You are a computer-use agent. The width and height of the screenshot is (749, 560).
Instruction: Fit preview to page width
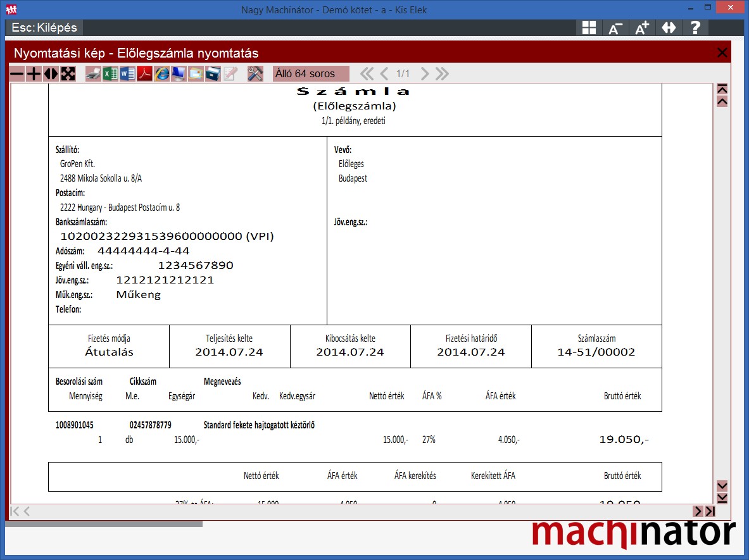point(51,73)
